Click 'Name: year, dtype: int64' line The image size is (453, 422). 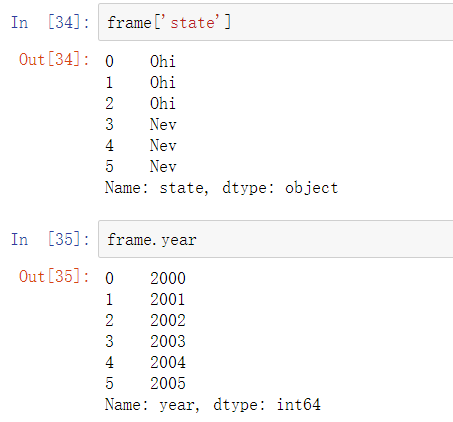pyautogui.click(x=213, y=405)
